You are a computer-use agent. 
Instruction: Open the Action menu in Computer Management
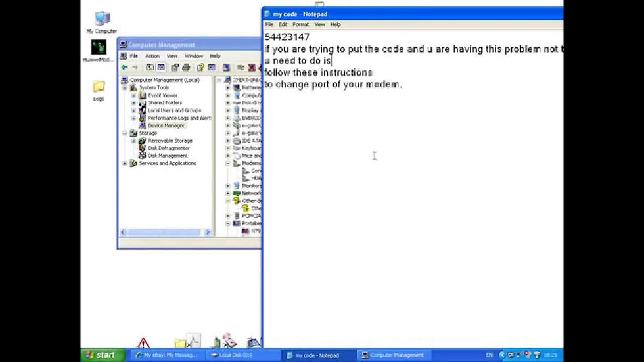(152, 57)
